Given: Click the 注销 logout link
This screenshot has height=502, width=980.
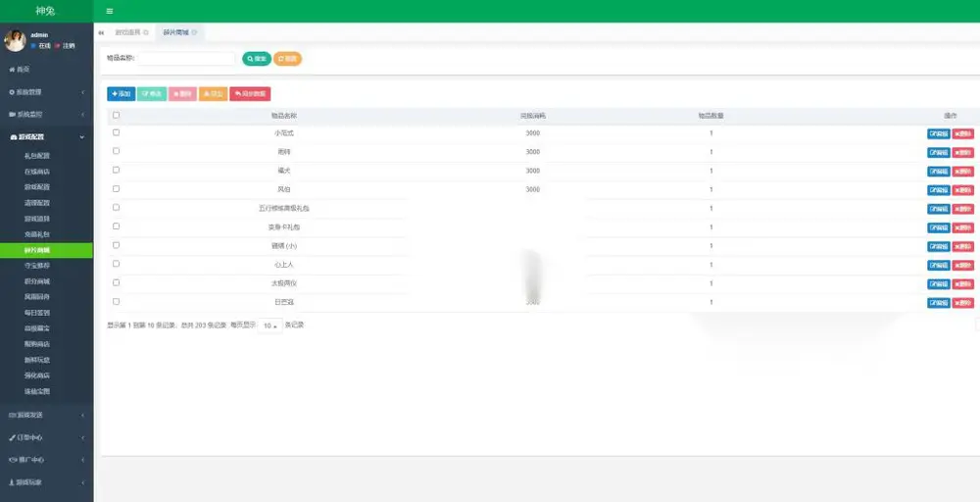Looking at the screenshot, I should [x=69, y=46].
